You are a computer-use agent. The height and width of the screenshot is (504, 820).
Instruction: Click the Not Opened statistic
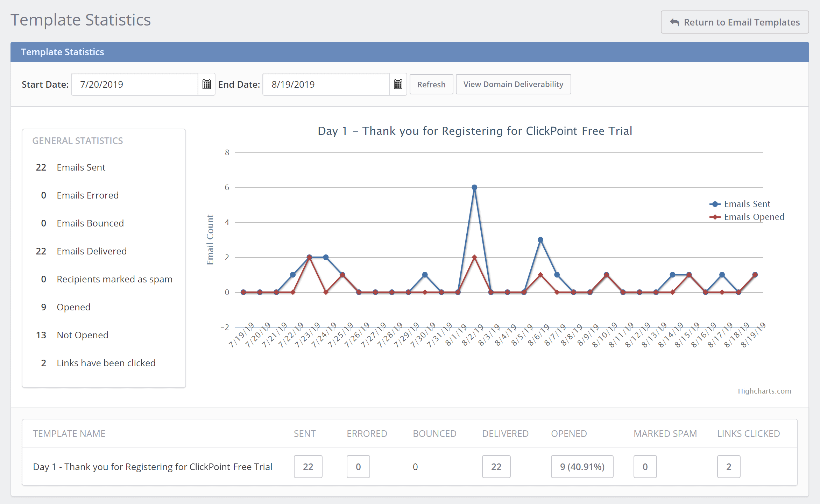[x=72, y=335]
